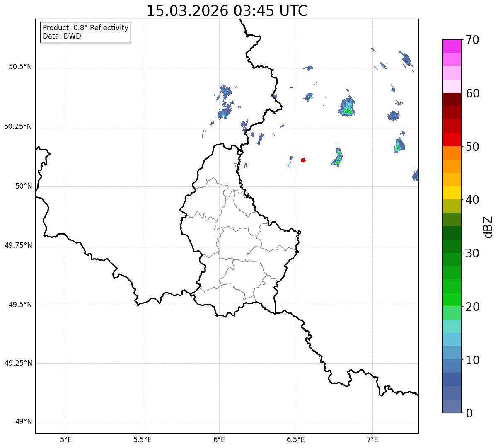Click the timestamp title 15.03.2026 03:45 UTC
Viewport: 498px width, 448px height.
point(227,11)
